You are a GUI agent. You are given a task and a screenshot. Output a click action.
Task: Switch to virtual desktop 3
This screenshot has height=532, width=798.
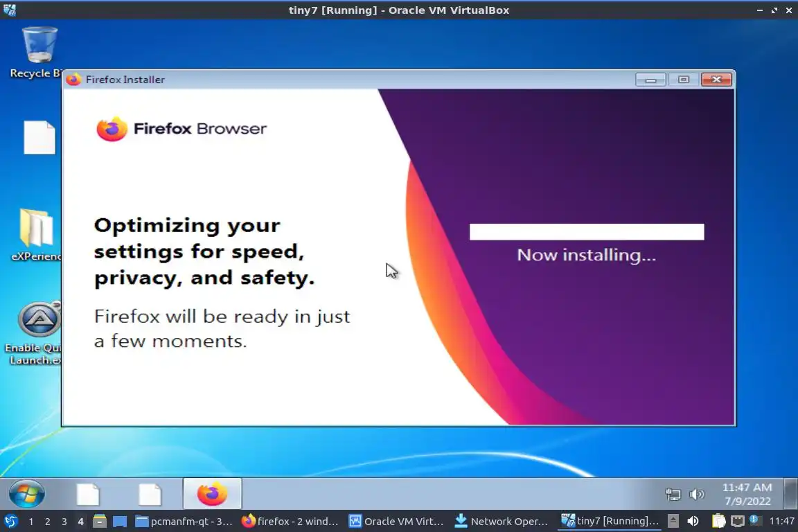coord(64,522)
